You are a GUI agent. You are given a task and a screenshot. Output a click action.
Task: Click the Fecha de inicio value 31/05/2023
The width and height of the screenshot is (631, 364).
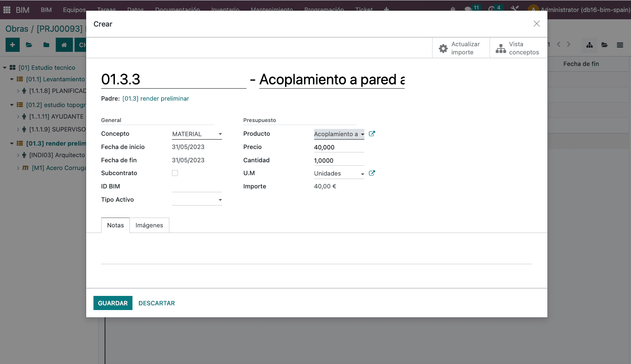[x=188, y=147]
